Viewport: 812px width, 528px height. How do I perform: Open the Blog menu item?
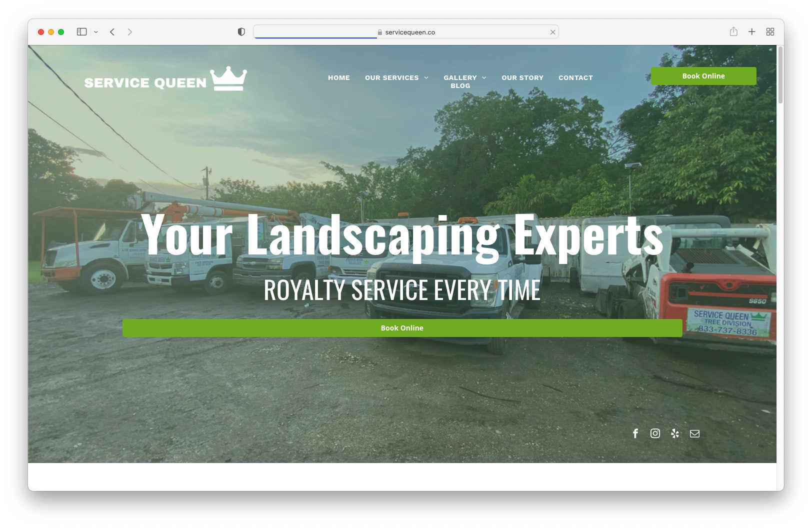pyautogui.click(x=460, y=86)
